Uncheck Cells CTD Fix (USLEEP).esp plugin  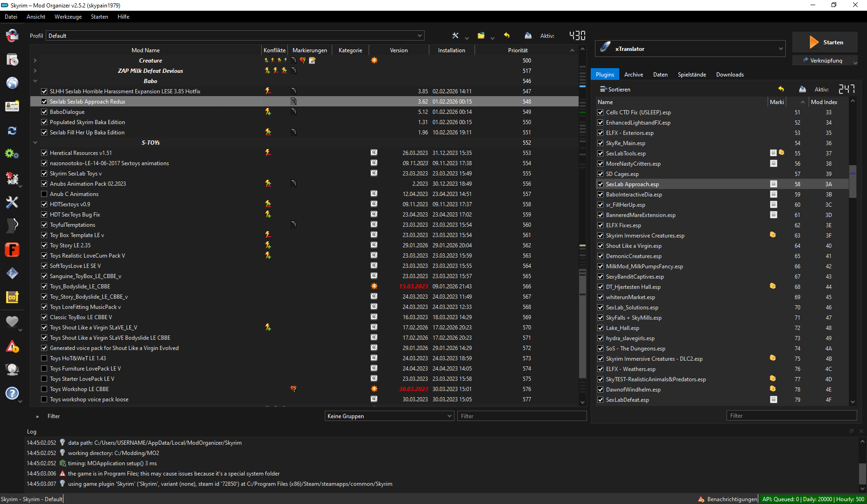tap(601, 112)
